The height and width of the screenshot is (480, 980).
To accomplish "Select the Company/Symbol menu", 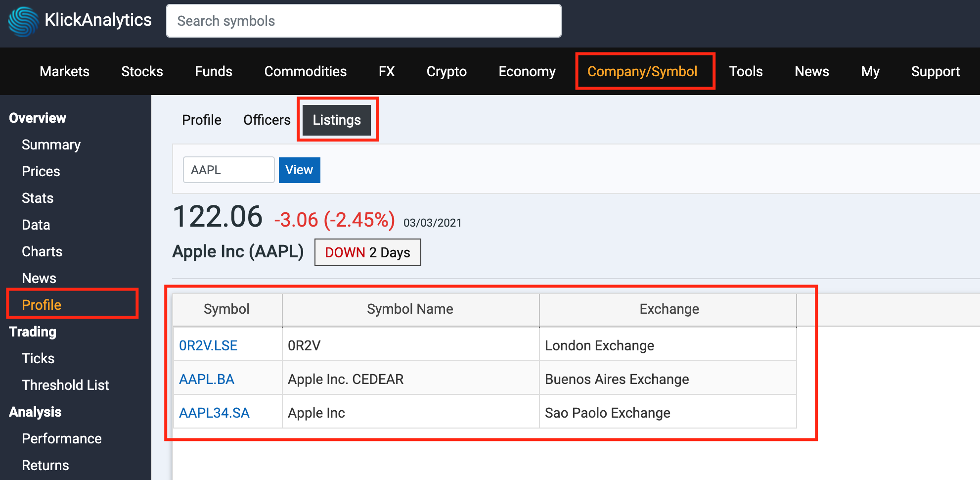I will [642, 71].
